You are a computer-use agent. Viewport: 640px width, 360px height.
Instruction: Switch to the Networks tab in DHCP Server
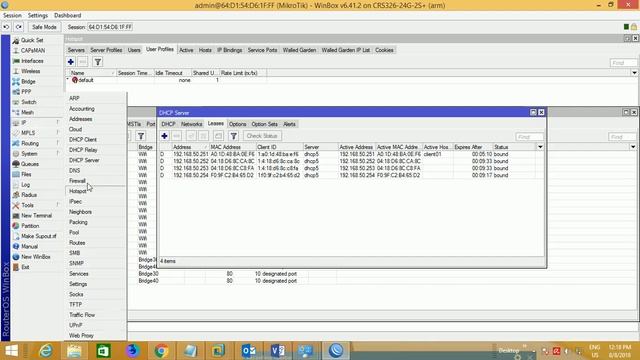[191, 124]
